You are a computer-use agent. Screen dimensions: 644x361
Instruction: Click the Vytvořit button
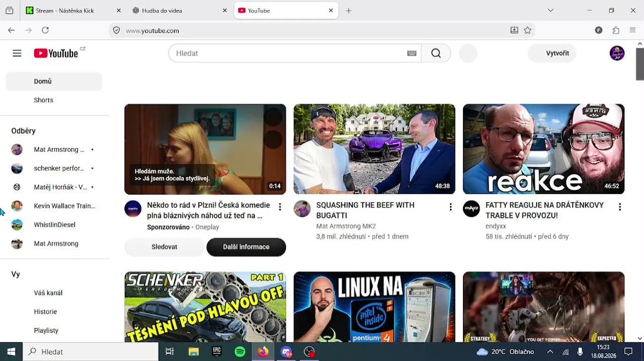552,53
